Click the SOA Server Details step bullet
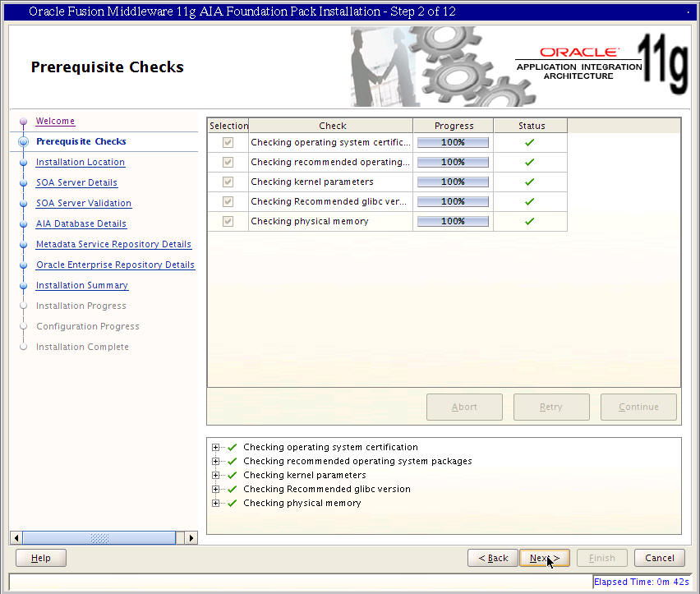The image size is (700, 594). tap(24, 183)
